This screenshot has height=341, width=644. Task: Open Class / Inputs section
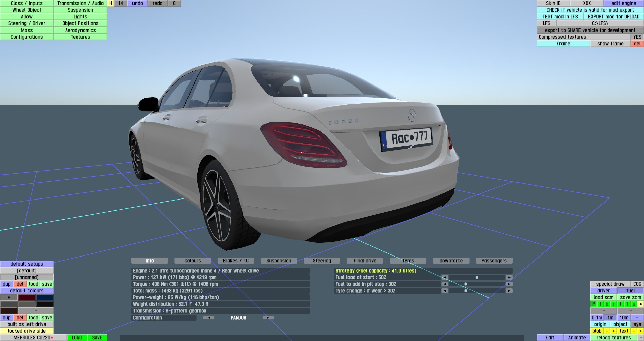(27, 3)
